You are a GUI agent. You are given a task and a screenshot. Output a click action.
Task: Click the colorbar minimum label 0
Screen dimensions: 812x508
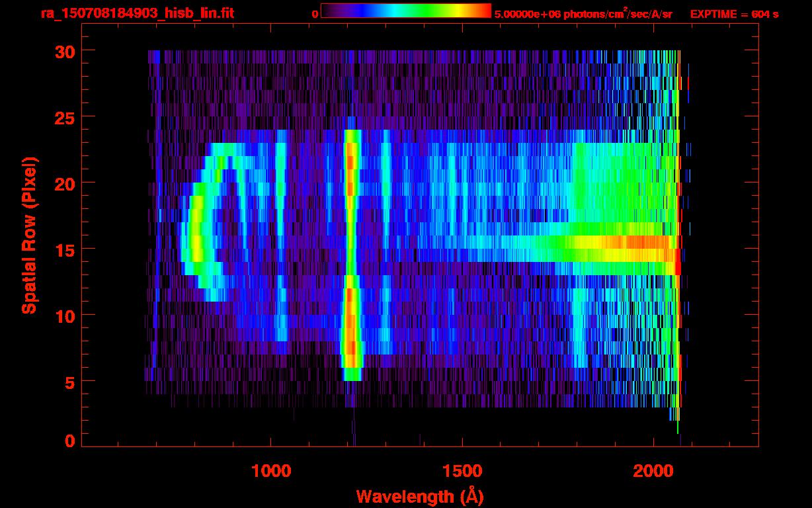click(x=315, y=14)
